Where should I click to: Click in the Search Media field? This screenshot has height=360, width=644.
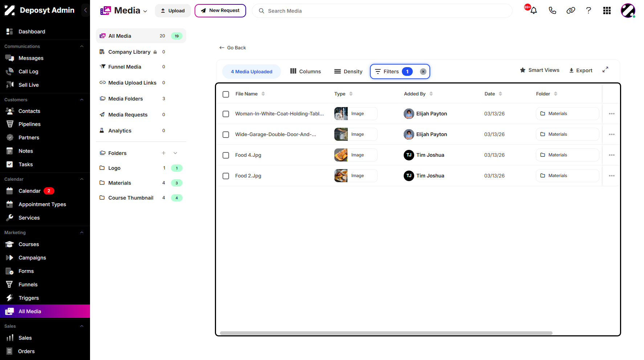(382, 11)
